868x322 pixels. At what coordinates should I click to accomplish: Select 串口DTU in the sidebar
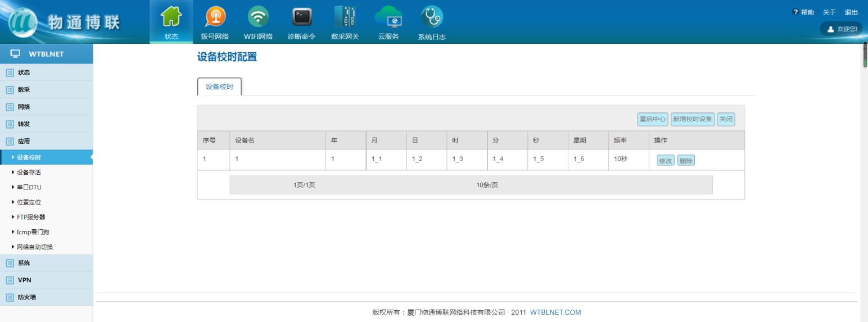pyautogui.click(x=29, y=187)
